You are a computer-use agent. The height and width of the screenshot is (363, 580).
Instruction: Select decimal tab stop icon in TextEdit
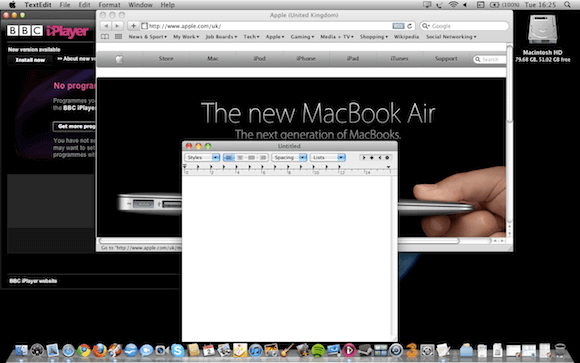[387, 158]
